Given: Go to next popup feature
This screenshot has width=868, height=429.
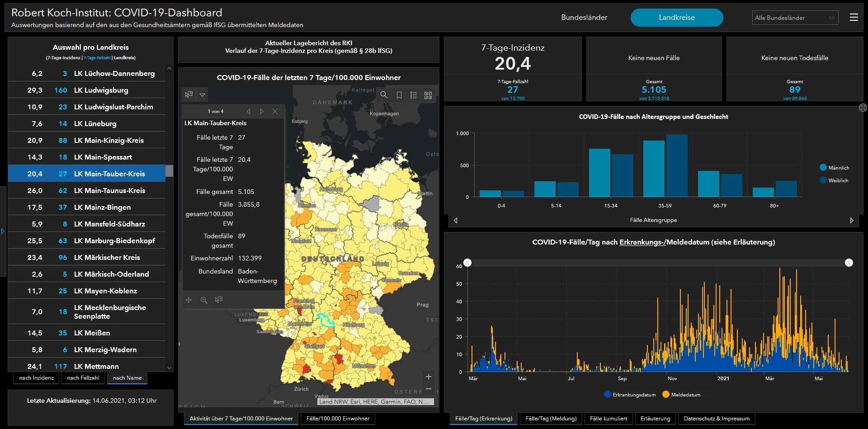Looking at the screenshot, I should [x=262, y=111].
